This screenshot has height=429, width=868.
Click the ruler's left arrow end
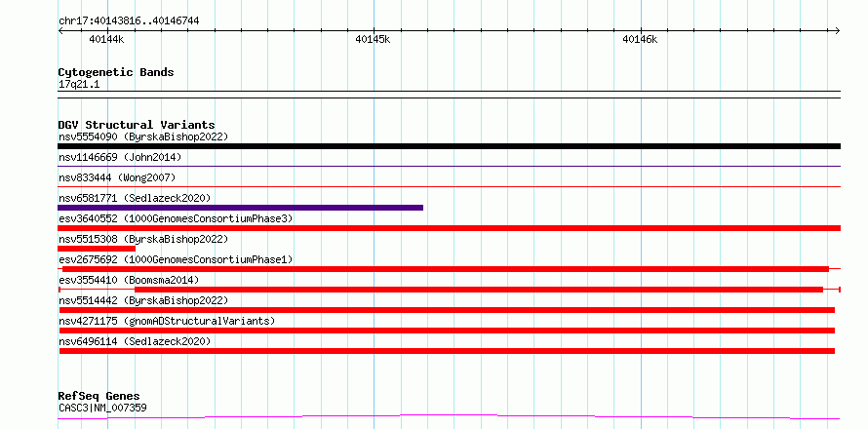(x=60, y=30)
